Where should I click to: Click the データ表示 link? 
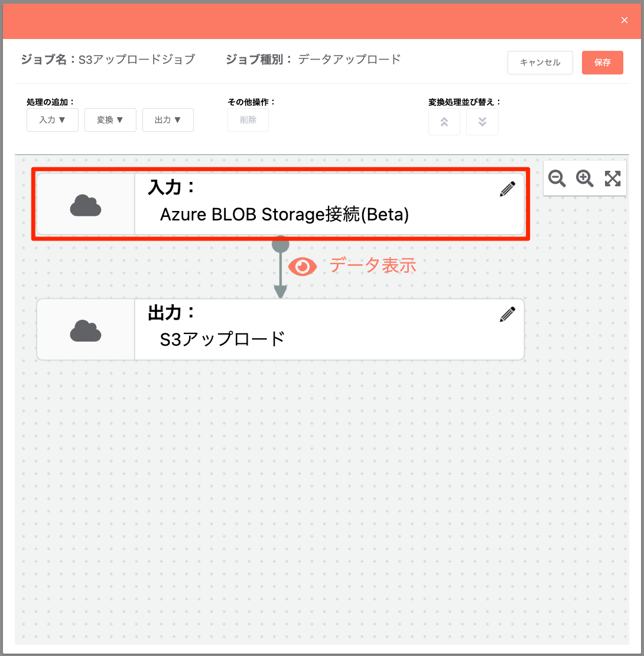click(373, 266)
